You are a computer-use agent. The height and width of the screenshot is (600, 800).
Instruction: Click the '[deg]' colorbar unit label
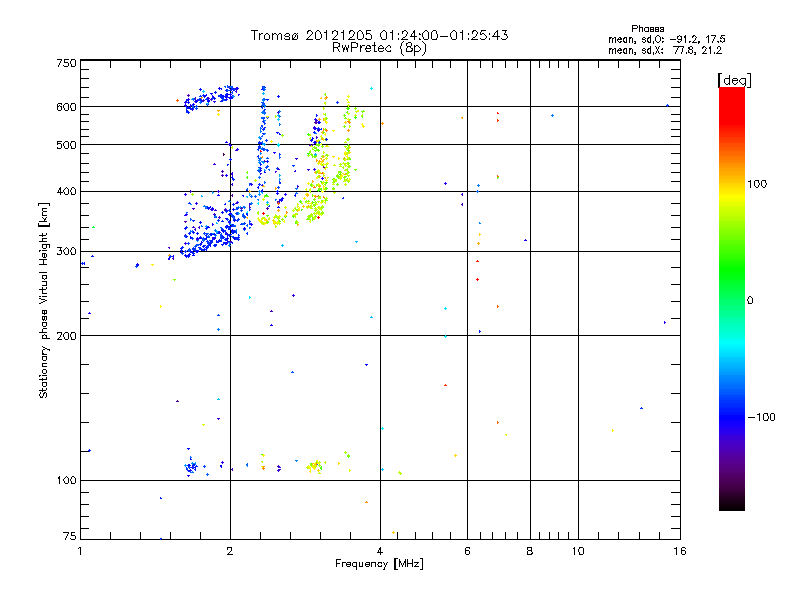click(x=734, y=80)
